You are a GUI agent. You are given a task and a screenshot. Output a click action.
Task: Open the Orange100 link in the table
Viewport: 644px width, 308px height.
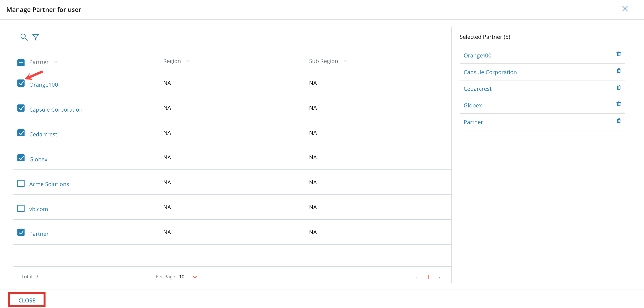44,85
